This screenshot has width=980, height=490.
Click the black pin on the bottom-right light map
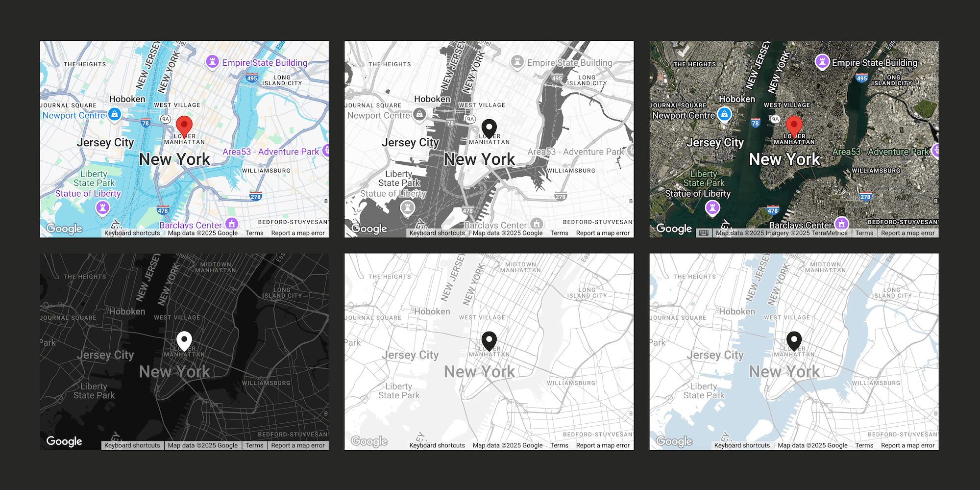click(x=795, y=339)
